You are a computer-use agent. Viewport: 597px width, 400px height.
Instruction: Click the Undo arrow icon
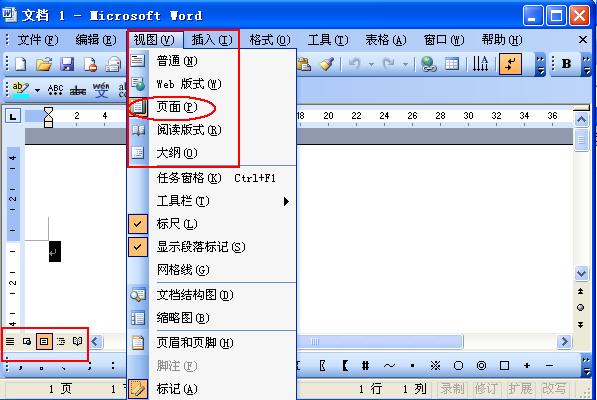pyautogui.click(x=354, y=64)
